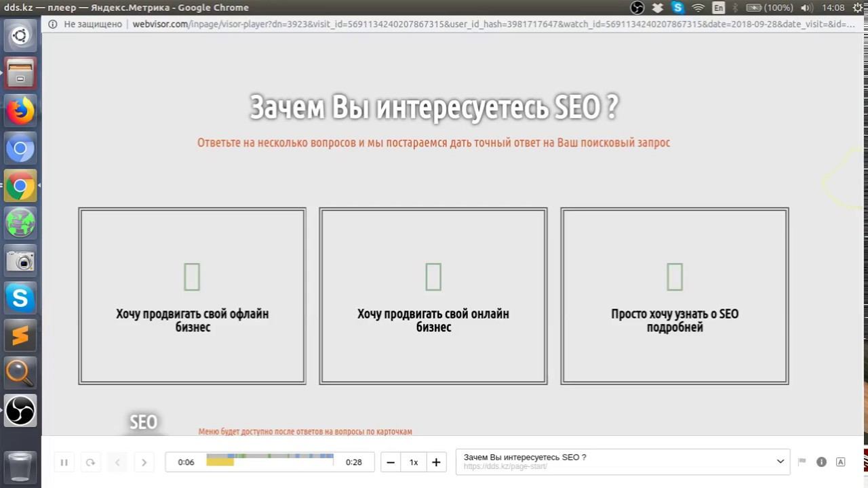Go to previous page with left chevron
This screenshot has height=488, width=868.
tap(117, 462)
